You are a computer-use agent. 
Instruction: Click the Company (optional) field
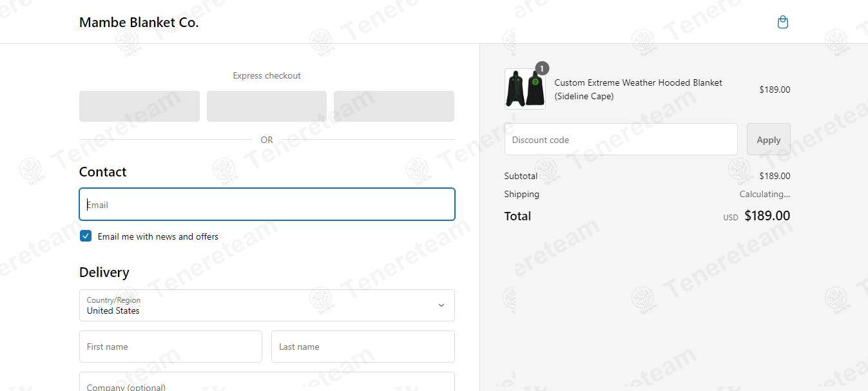(x=267, y=382)
